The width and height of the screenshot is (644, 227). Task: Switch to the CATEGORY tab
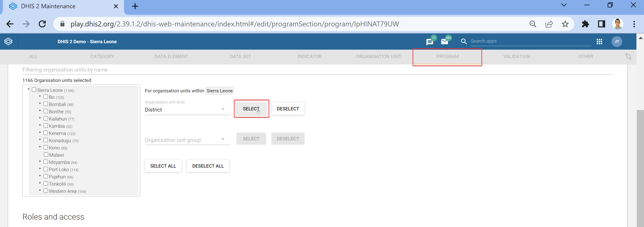tap(102, 57)
